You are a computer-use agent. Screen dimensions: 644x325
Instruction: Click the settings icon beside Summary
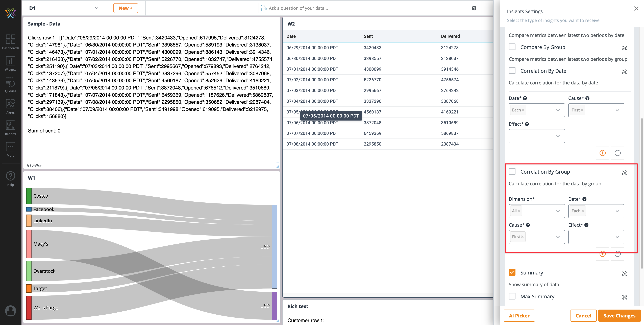click(624, 273)
